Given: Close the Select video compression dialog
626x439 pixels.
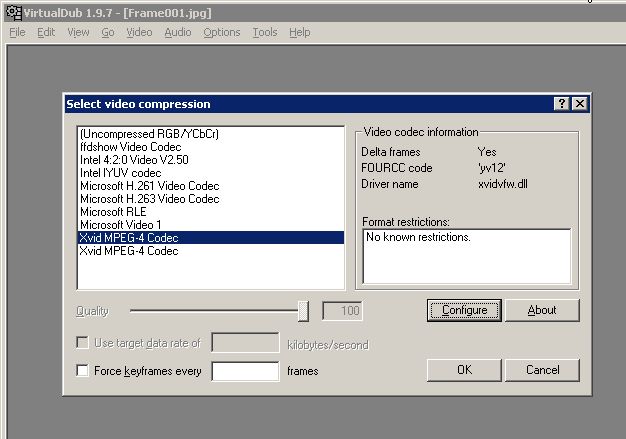Looking at the screenshot, I should [x=580, y=104].
